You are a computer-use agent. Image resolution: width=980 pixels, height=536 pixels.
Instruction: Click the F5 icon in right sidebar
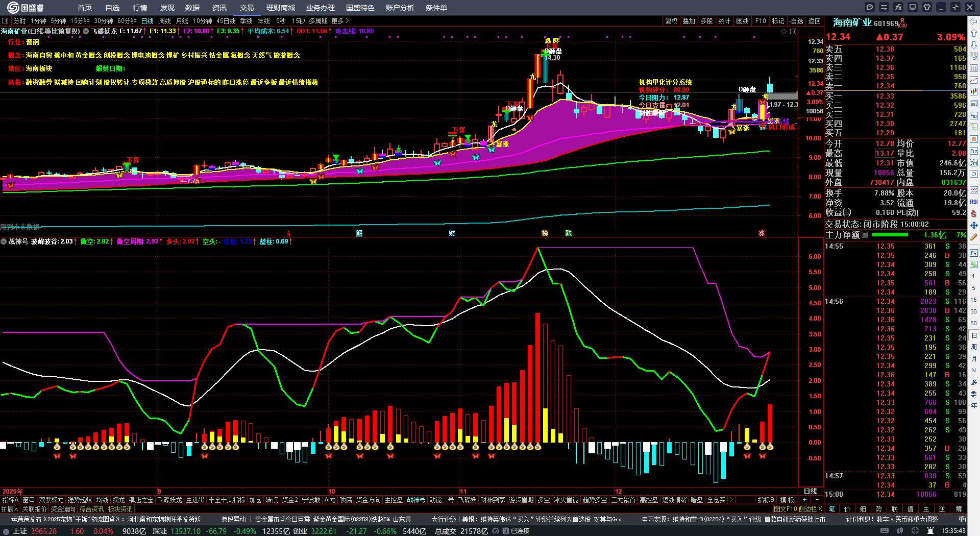974,253
